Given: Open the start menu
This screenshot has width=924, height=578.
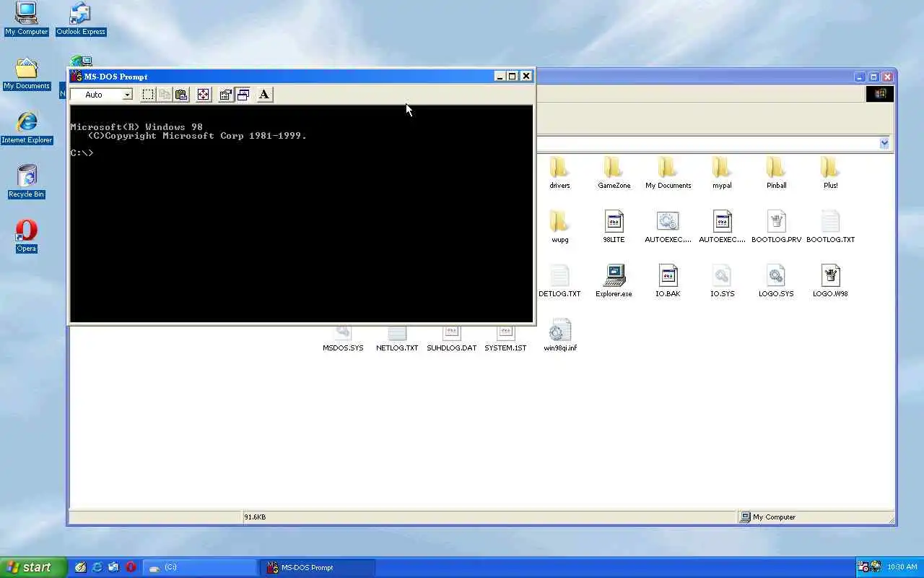Looking at the screenshot, I should pyautogui.click(x=33, y=567).
